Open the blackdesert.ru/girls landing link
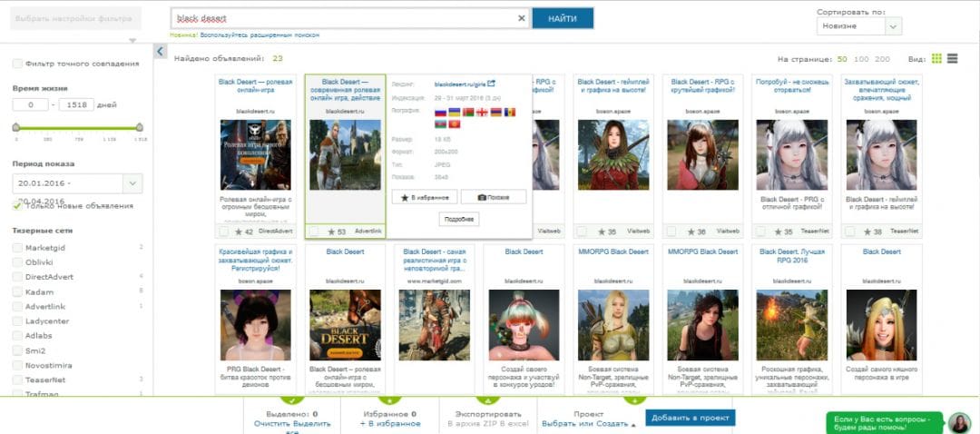This screenshot has height=434, width=980. coord(460,84)
